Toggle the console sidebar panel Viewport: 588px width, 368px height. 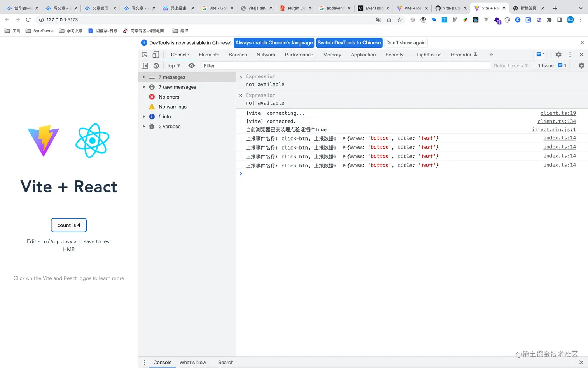(x=145, y=66)
